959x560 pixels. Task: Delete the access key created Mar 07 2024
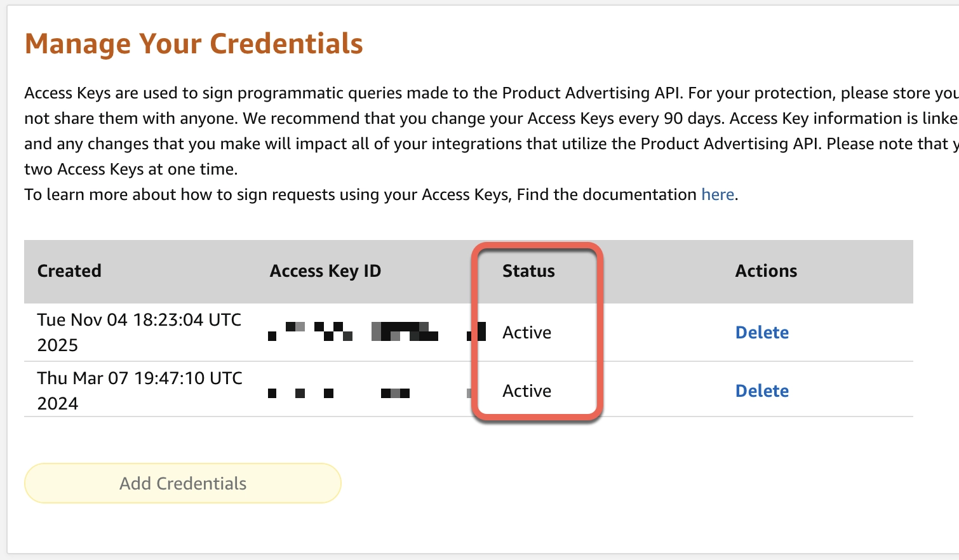[761, 390]
